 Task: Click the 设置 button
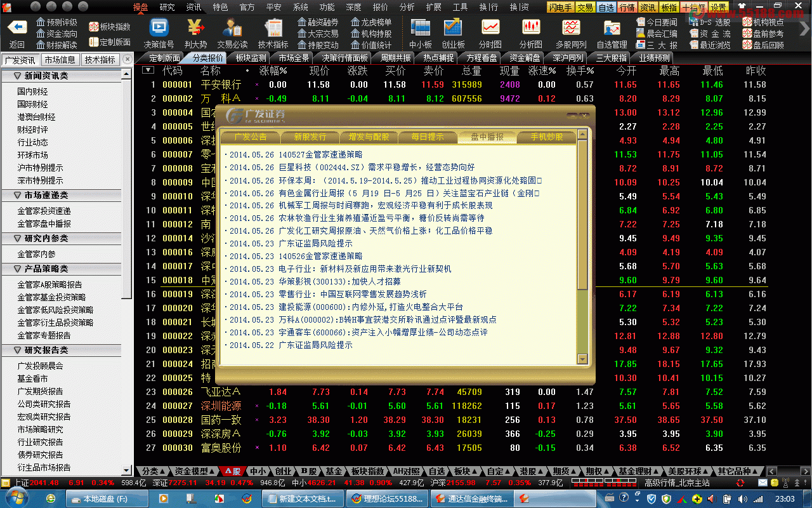[x=719, y=7]
